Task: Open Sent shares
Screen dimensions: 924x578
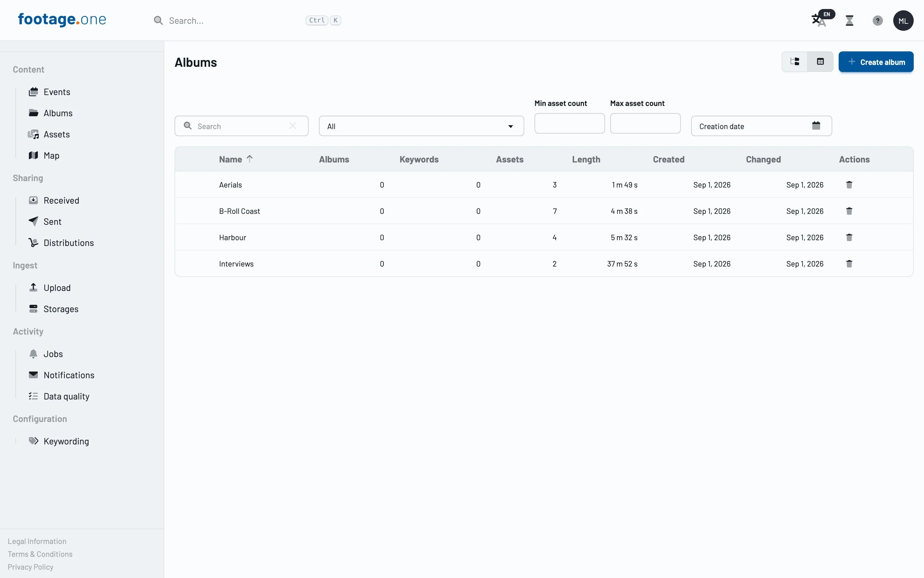Action: [x=52, y=222]
